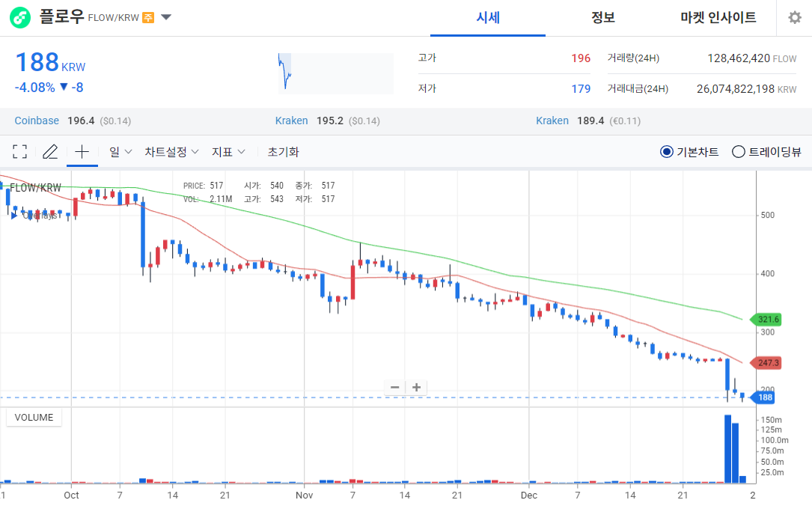Switch to 트레이딩뷰 chart mode
812x506 pixels.
coord(738,150)
